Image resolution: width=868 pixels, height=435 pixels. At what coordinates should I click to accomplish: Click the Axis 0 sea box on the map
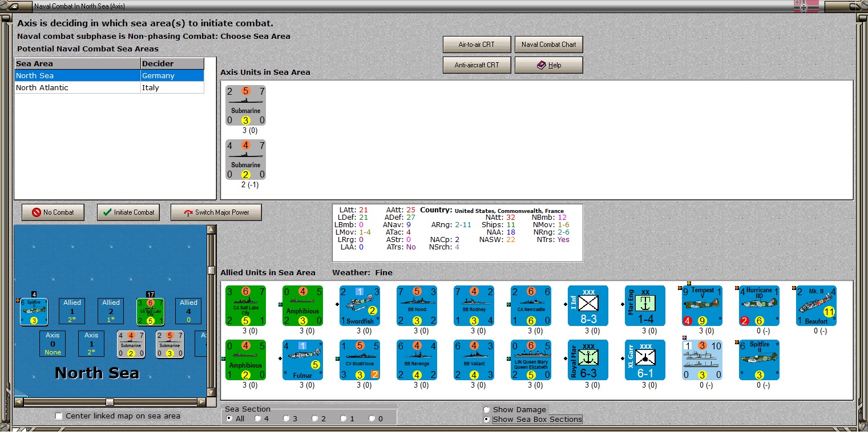pyautogui.click(x=53, y=344)
